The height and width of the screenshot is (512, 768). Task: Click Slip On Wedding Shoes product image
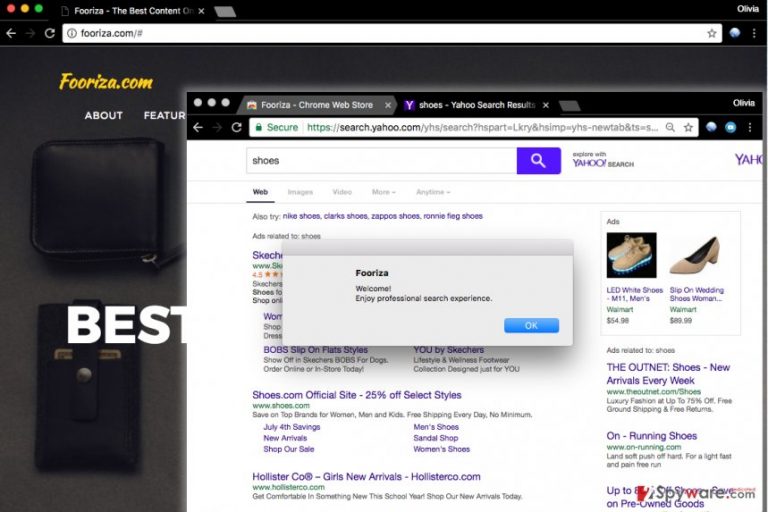pyautogui.click(x=695, y=255)
